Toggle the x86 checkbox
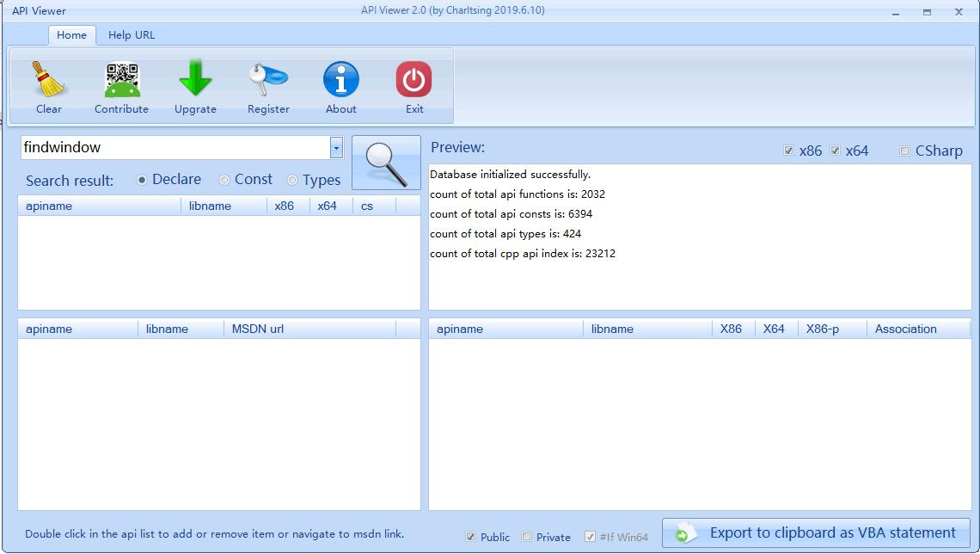980x554 pixels. [789, 151]
